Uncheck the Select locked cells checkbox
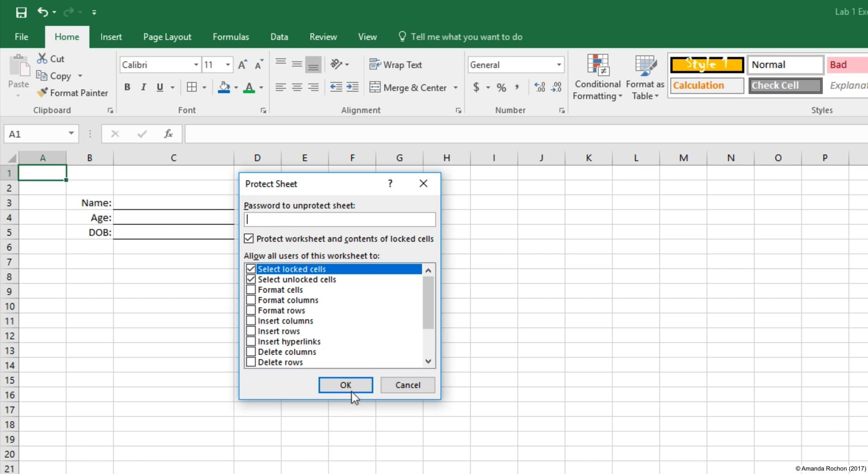The height and width of the screenshot is (474, 868). coord(251,269)
